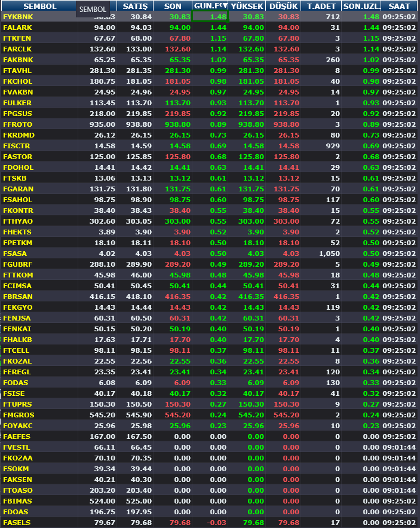The image size is (420, 528).
Task: Select the FVESTL symbol
Action: click(x=17, y=447)
